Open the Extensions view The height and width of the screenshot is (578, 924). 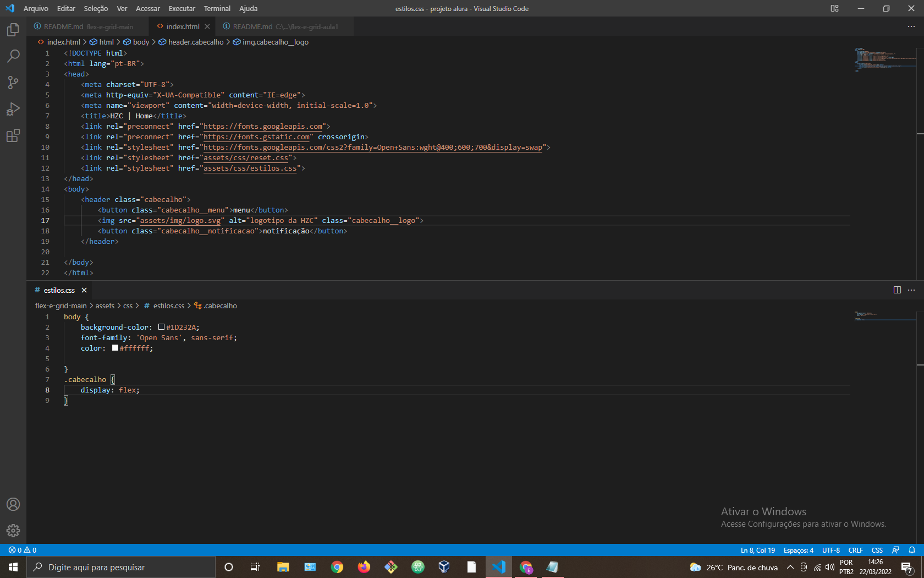coord(13,135)
